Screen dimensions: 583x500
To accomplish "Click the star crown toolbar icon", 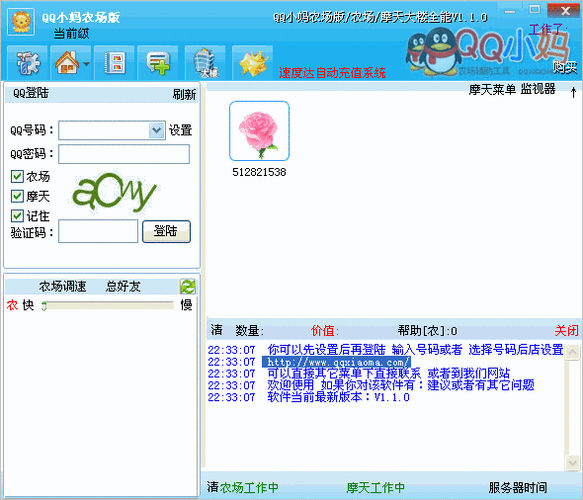I will point(253,63).
